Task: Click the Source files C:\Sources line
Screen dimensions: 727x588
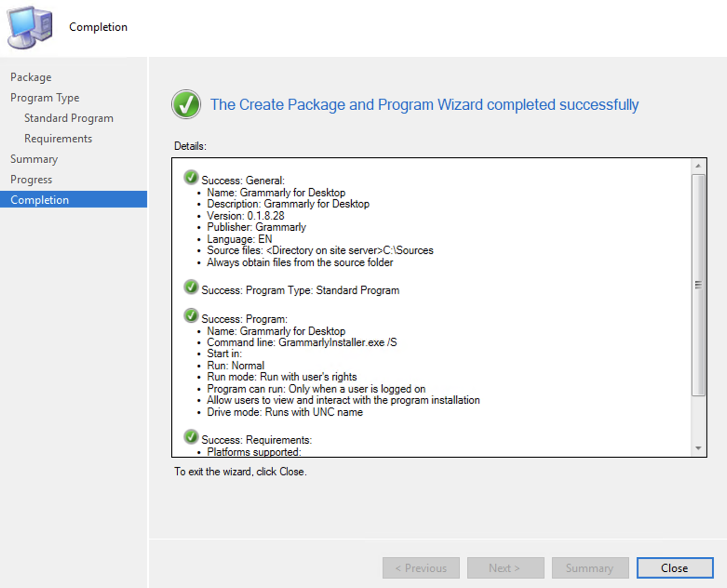Action: [x=320, y=250]
